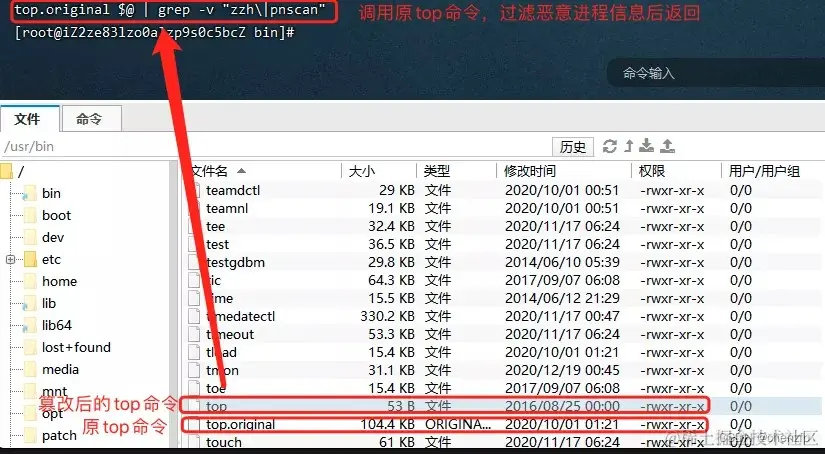
Task: Select the top file row
Action: (x=502, y=406)
